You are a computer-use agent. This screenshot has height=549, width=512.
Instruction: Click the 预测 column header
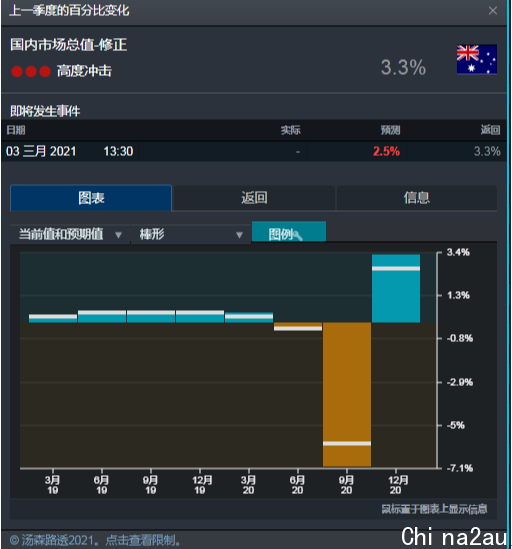click(x=390, y=130)
